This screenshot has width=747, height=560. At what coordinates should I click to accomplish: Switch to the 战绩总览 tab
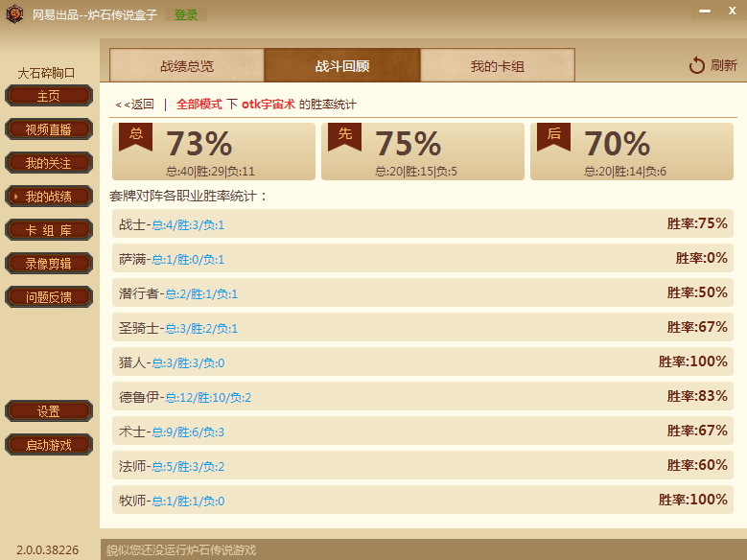tap(187, 65)
